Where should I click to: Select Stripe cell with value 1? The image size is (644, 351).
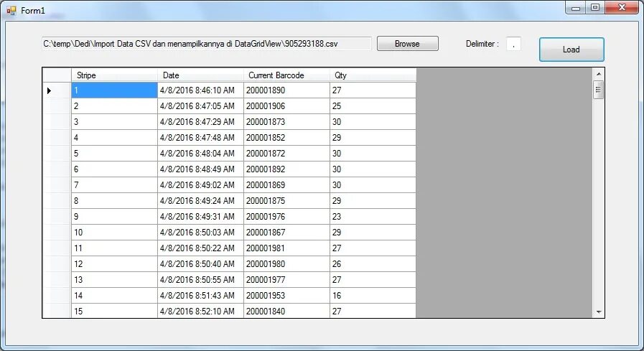coord(114,90)
